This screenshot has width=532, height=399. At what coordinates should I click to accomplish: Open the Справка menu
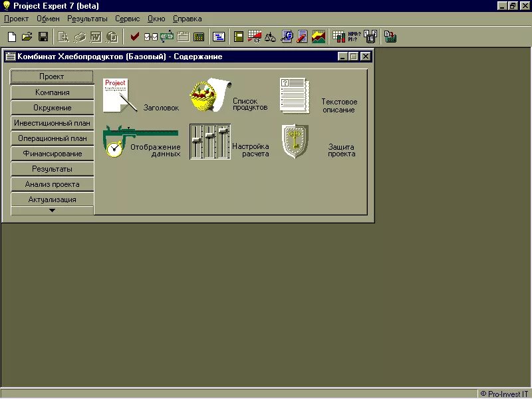188,19
